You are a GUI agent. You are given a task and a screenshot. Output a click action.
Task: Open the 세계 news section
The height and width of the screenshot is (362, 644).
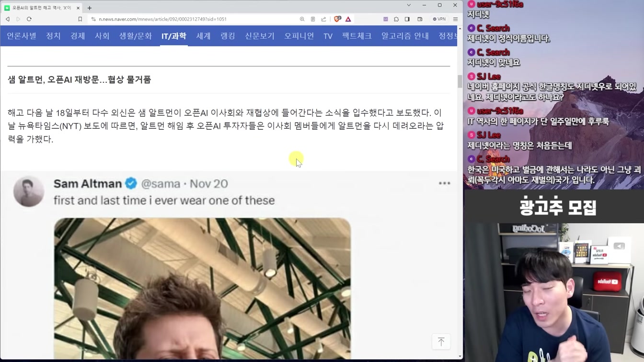point(203,36)
